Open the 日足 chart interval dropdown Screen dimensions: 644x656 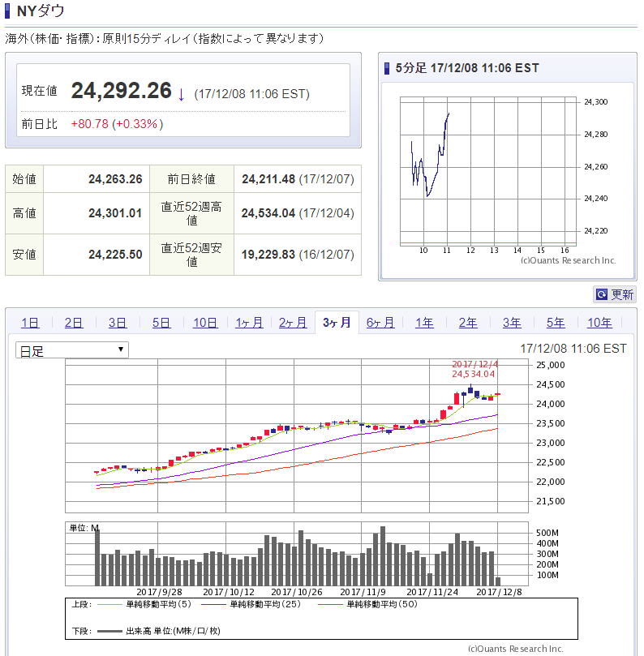pyautogui.click(x=72, y=350)
